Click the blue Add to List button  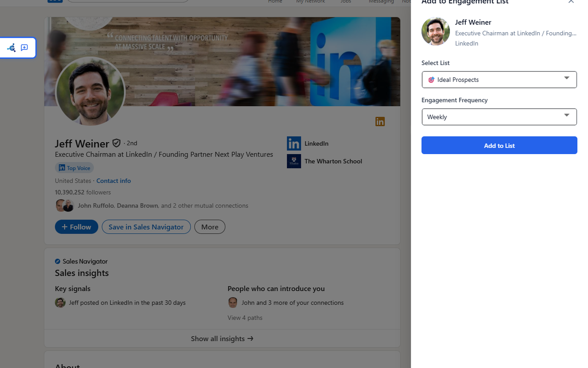[x=499, y=145]
